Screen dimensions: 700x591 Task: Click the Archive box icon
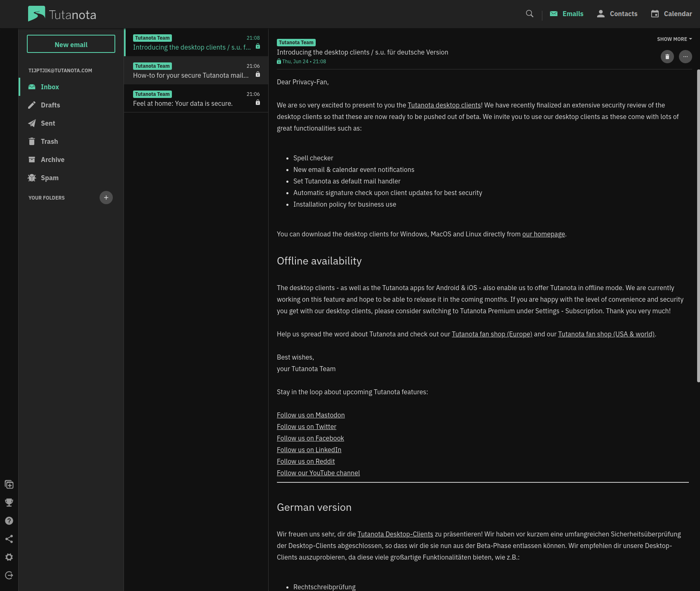(x=32, y=160)
